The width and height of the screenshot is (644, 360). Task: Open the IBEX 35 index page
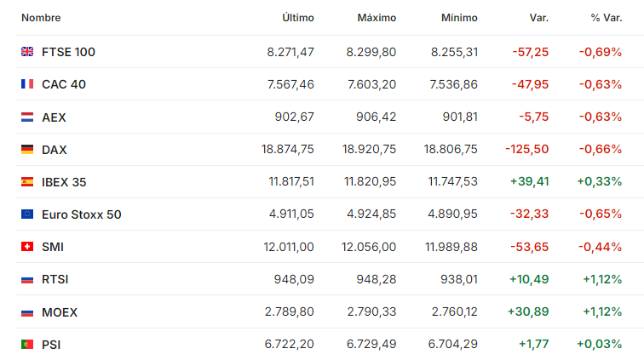[64, 182]
